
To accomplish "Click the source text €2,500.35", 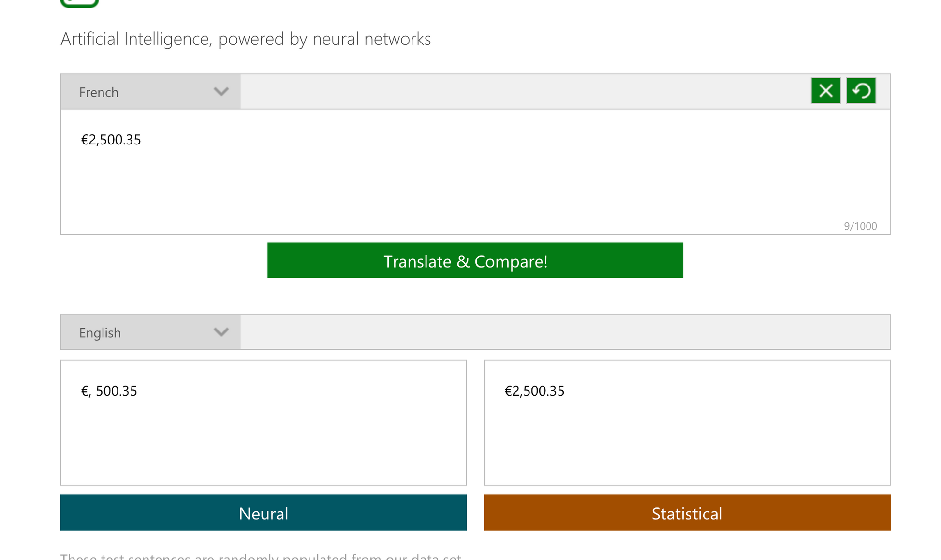I will point(111,140).
